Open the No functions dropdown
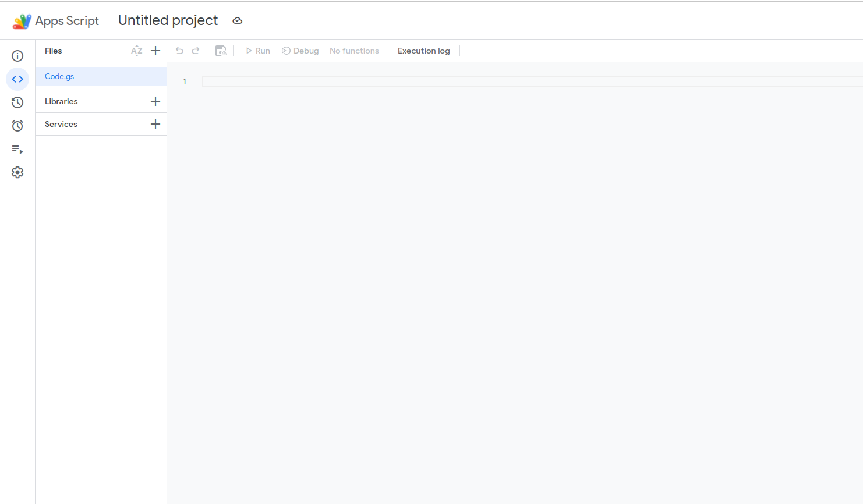 [354, 51]
